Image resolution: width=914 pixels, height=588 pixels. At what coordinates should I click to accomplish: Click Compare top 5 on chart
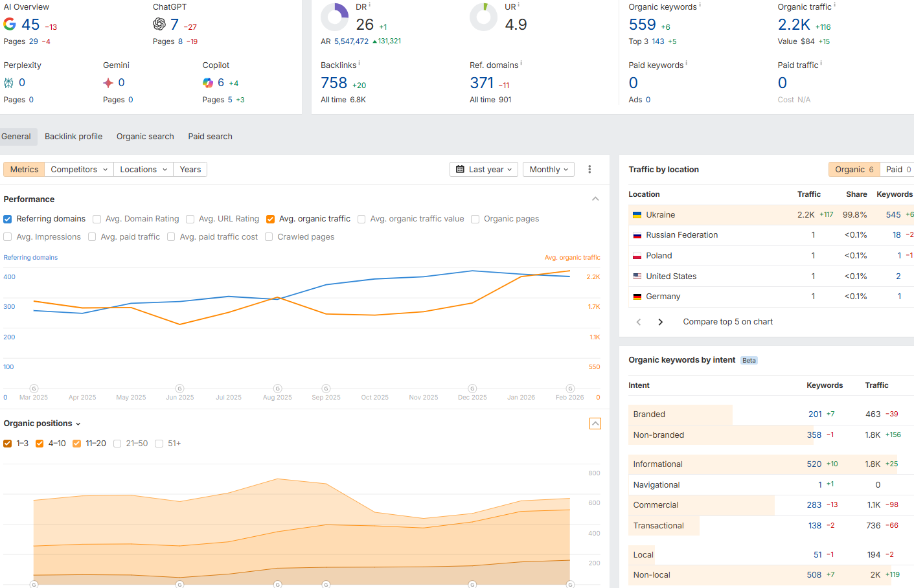(727, 322)
